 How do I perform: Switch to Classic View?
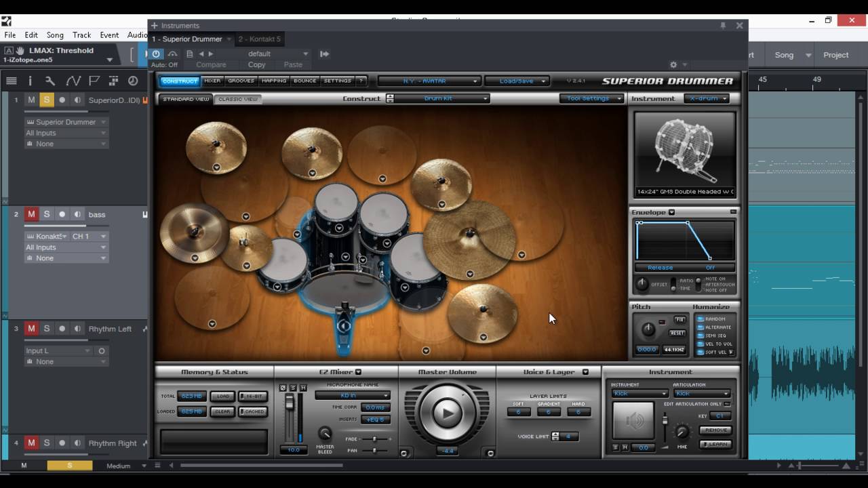[237, 99]
